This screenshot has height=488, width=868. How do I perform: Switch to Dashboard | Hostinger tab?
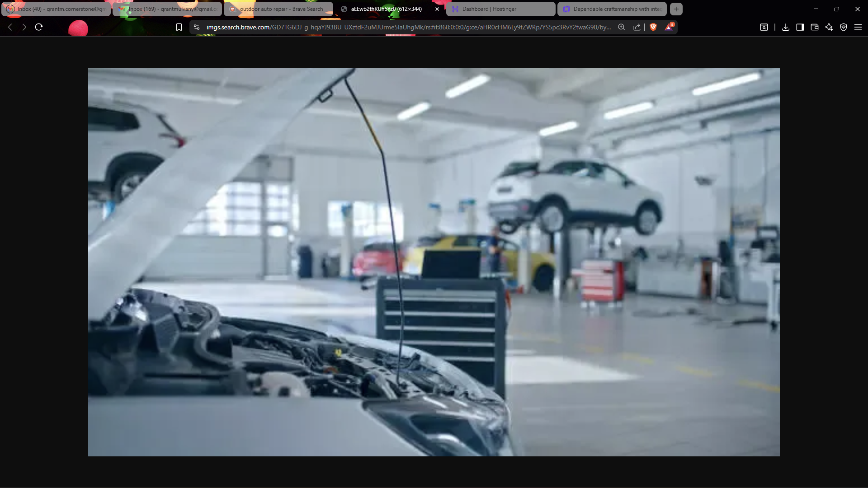(x=500, y=9)
